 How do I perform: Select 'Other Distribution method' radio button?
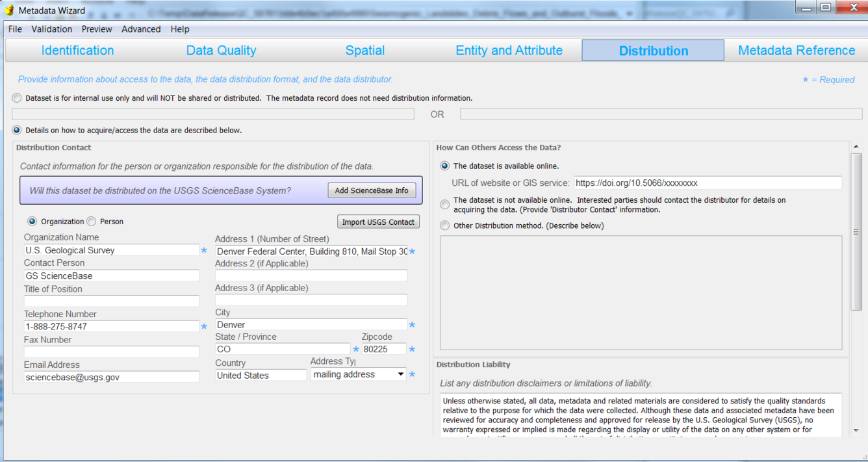[445, 226]
